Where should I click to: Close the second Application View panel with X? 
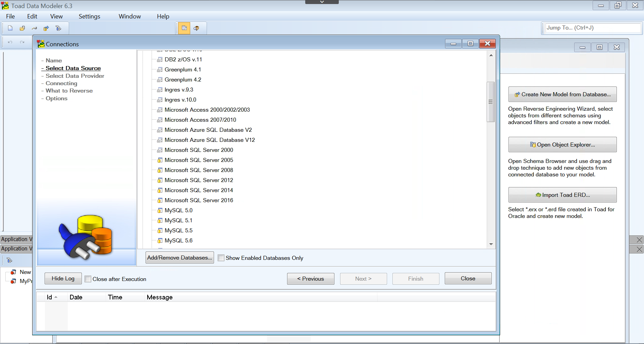pos(639,249)
